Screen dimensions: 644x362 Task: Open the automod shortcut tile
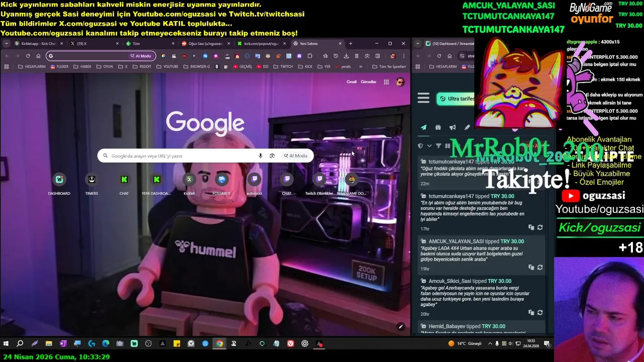coord(254,184)
